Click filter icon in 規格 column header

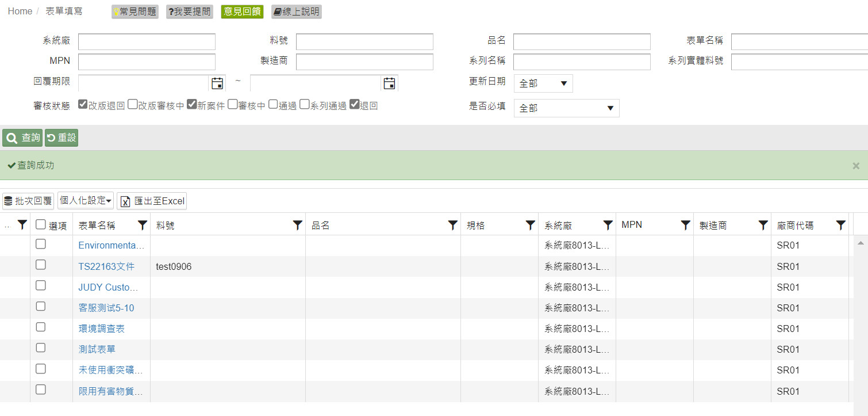(530, 225)
